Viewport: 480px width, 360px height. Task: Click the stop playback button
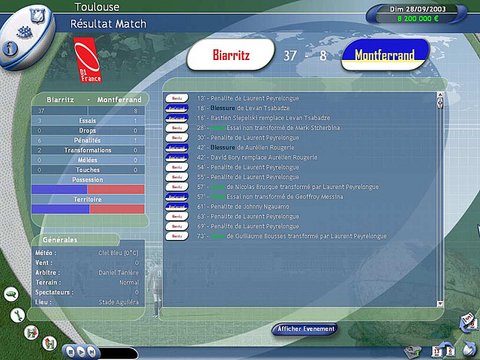pyautogui.click(x=70, y=351)
